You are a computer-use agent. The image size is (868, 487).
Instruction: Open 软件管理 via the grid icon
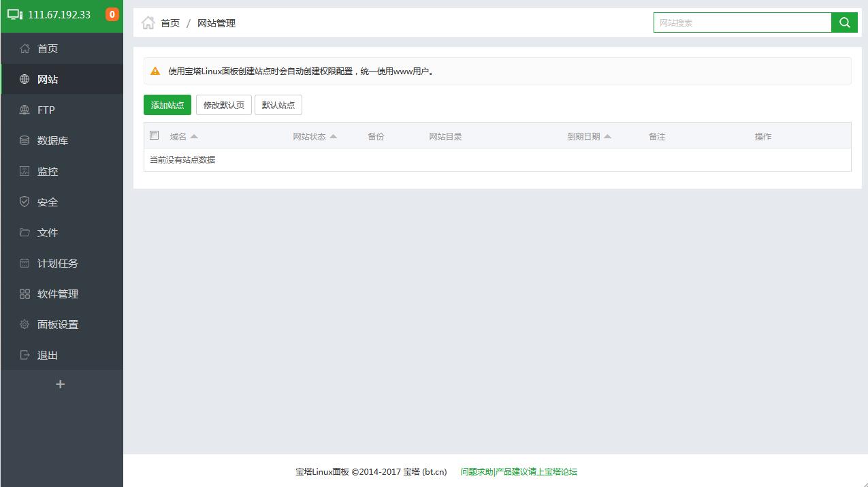[x=23, y=294]
